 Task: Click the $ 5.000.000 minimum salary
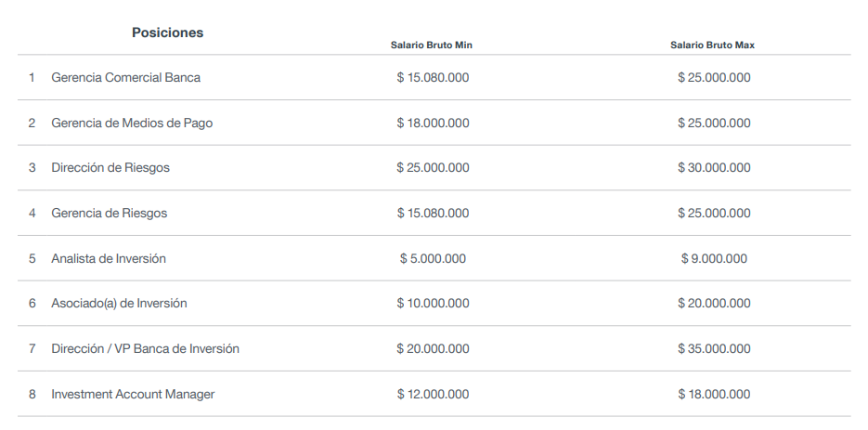[433, 259]
